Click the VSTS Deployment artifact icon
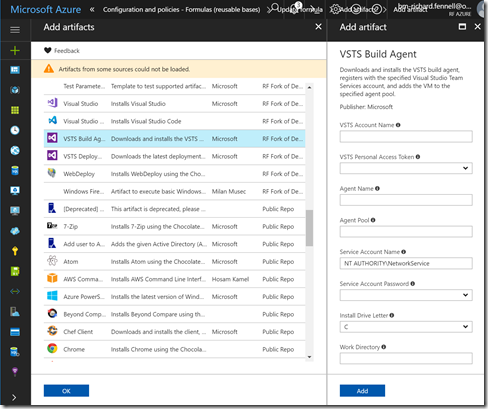The width and height of the screenshot is (488, 409). (52, 156)
